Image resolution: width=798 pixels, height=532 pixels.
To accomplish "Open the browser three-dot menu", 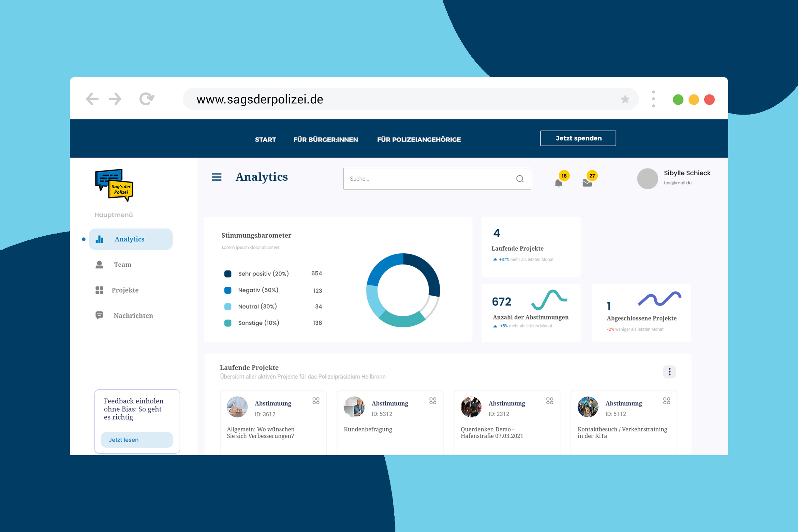I will point(653,99).
